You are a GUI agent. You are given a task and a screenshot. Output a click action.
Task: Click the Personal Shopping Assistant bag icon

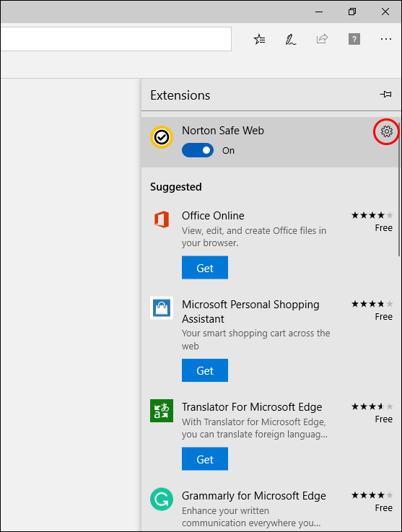pyautogui.click(x=162, y=308)
